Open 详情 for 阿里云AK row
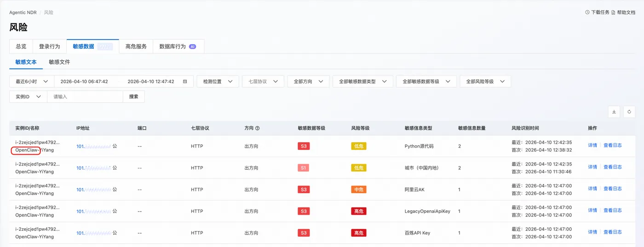This screenshot has width=644, height=247. [x=592, y=189]
